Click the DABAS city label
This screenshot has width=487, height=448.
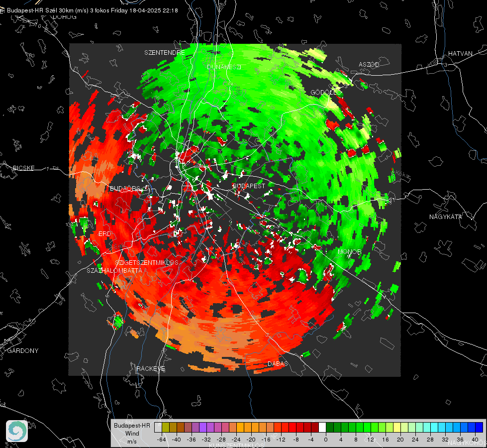coord(278,363)
